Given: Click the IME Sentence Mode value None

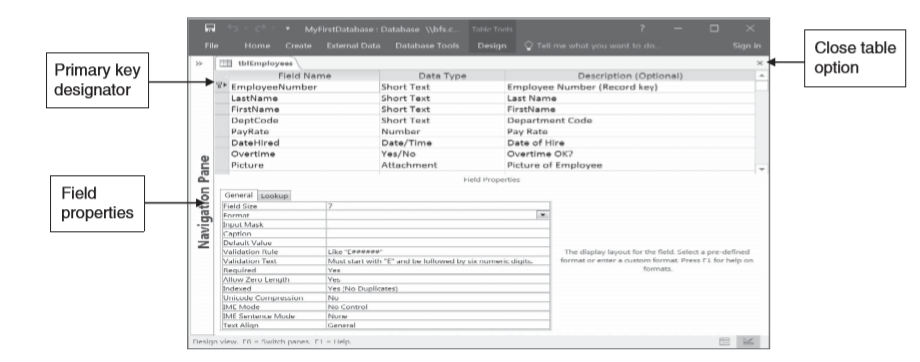Looking at the screenshot, I should [438, 316].
